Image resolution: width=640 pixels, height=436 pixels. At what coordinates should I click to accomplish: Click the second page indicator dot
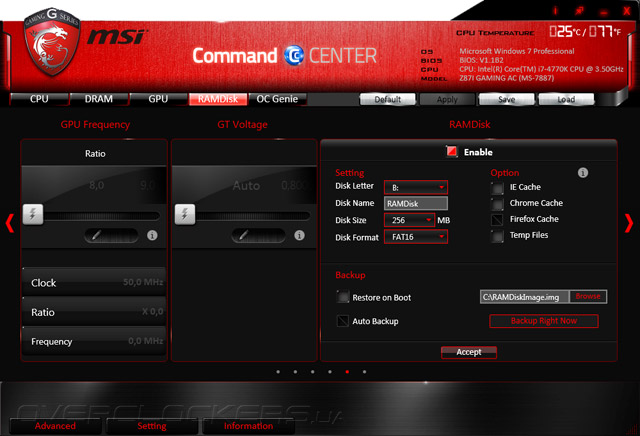[295, 372]
